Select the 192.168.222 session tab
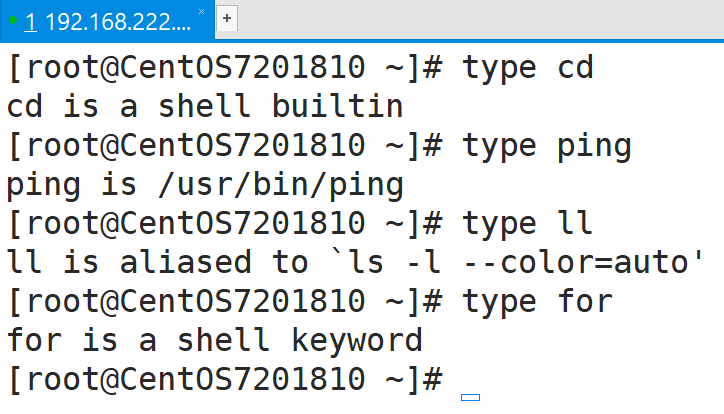This screenshot has width=724, height=414. (x=118, y=20)
